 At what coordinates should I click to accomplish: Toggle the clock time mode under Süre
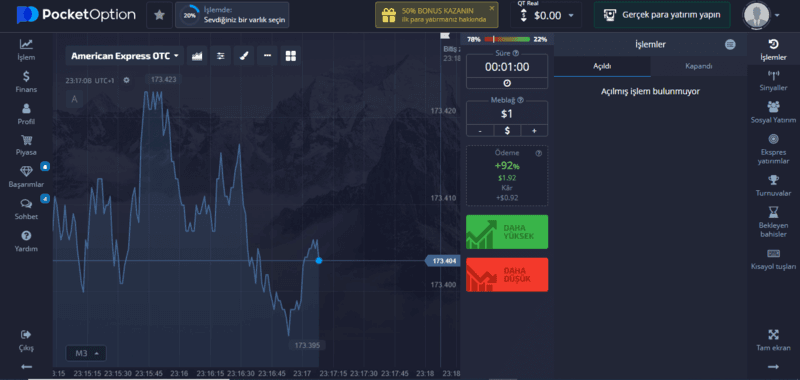(x=507, y=83)
